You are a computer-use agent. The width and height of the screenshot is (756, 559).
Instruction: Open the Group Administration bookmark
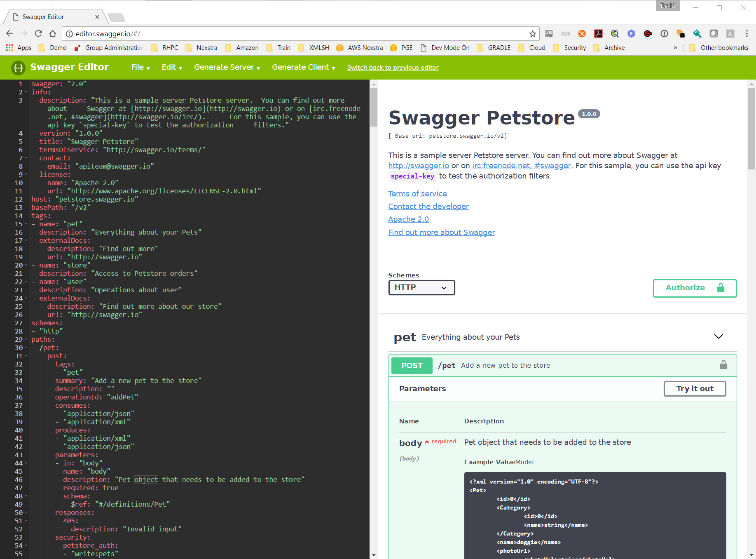click(109, 48)
